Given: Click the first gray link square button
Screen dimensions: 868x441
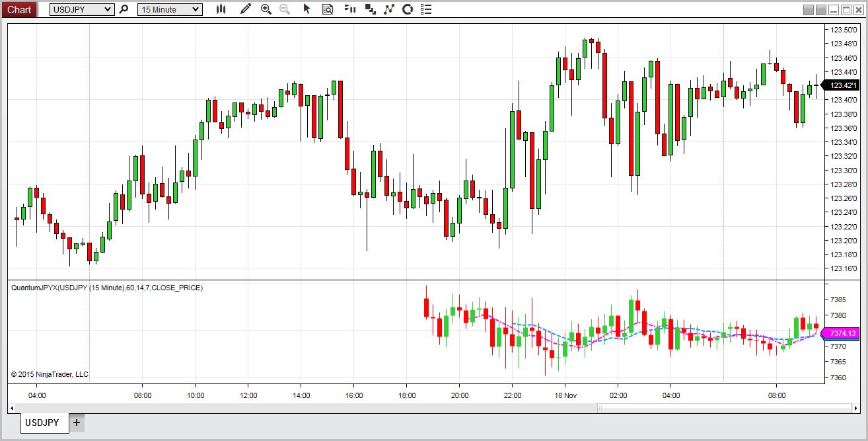Looking at the screenshot, I should click(x=809, y=10).
